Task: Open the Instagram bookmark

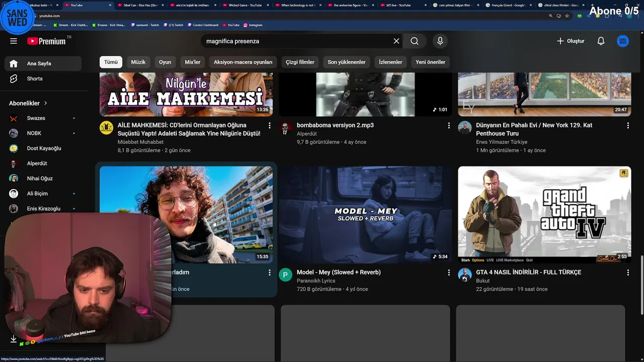Action: tap(253, 25)
